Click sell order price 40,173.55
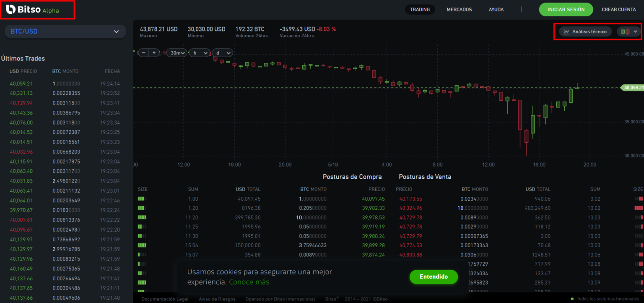Screen dimensions: 644x303 (410, 199)
